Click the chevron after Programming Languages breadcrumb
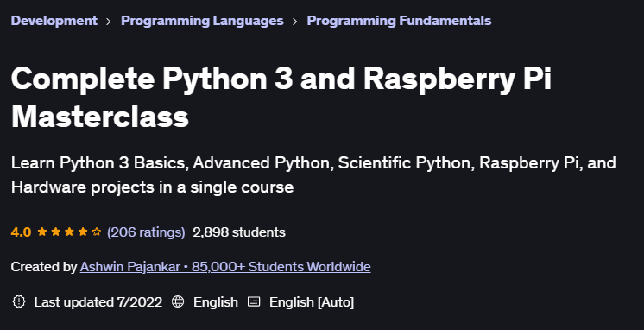 point(295,22)
